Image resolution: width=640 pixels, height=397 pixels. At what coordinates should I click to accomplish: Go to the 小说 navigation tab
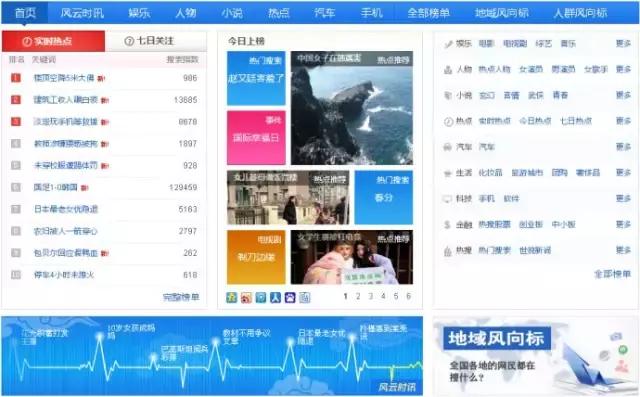[x=232, y=13]
